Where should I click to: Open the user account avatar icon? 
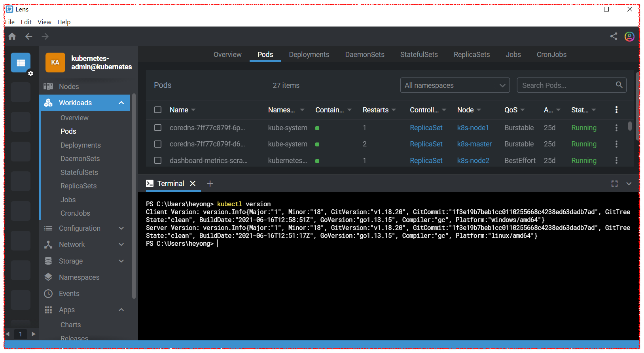coord(629,36)
